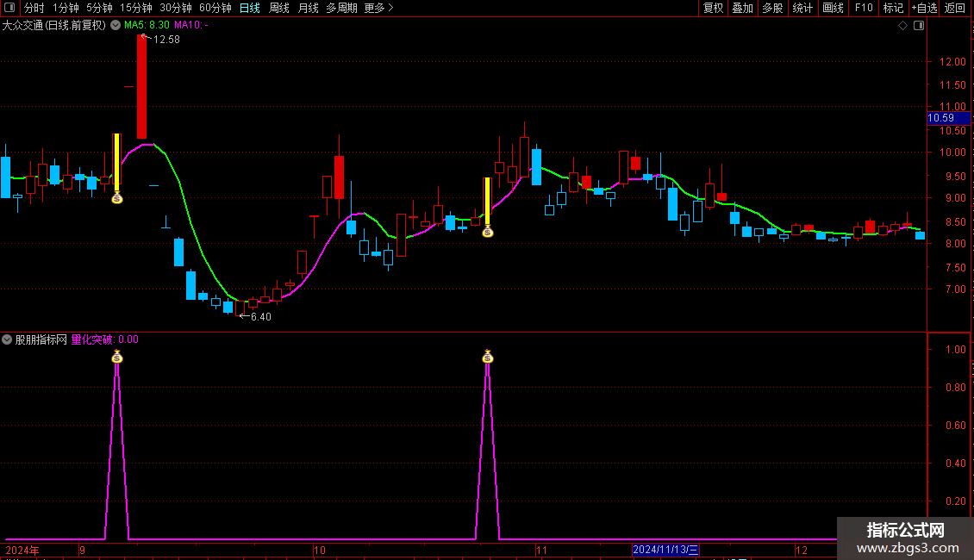The image size is (974, 560).
Task: Open the 统计 statistics tool
Action: 802,8
